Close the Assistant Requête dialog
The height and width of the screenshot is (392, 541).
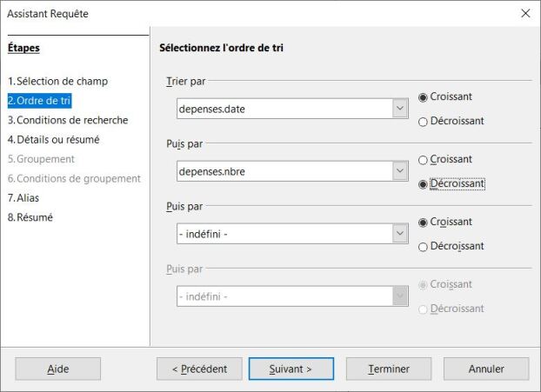point(524,14)
